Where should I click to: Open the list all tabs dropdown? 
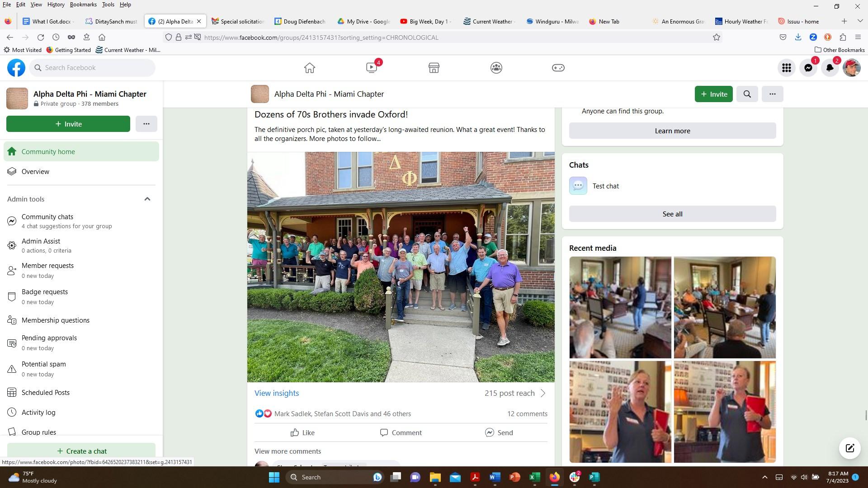860,21
